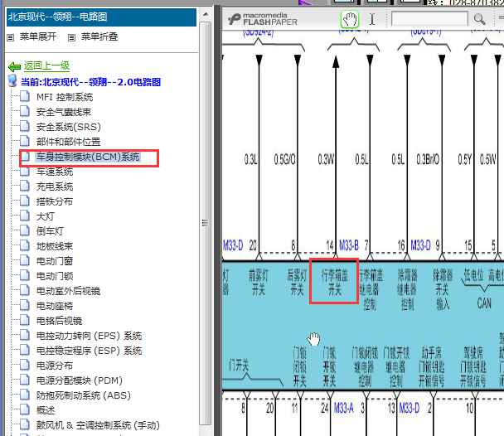
Task: Click the M33-A connector label
Action: pyautogui.click(x=344, y=408)
